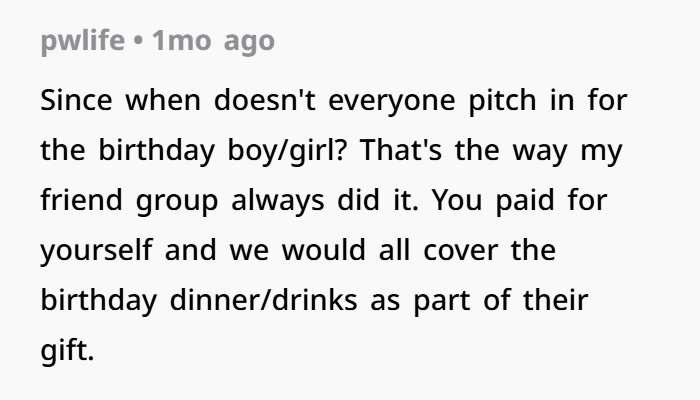700x400 pixels.
Task: Click the word always in the third line
Action: [x=278, y=201]
